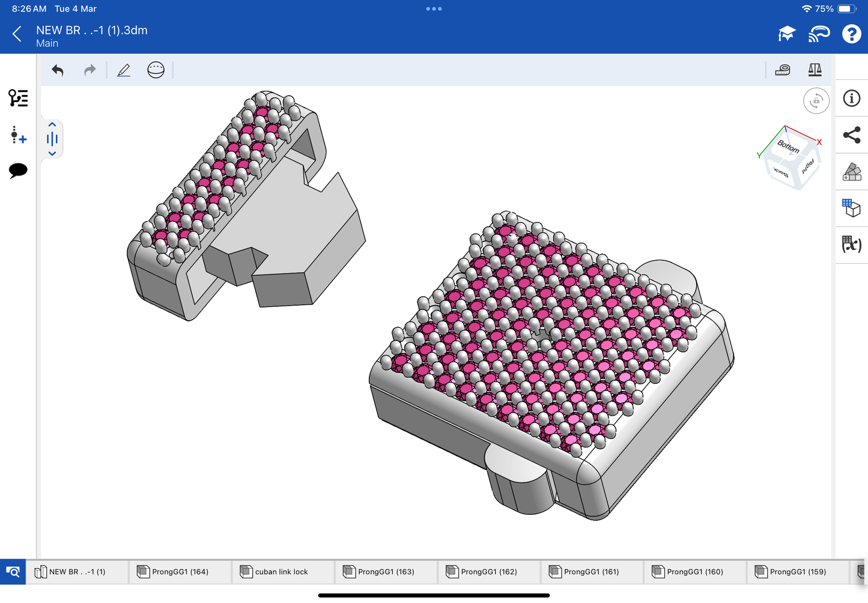
Task: Collapse panel with the down chevron
Action: [x=52, y=154]
